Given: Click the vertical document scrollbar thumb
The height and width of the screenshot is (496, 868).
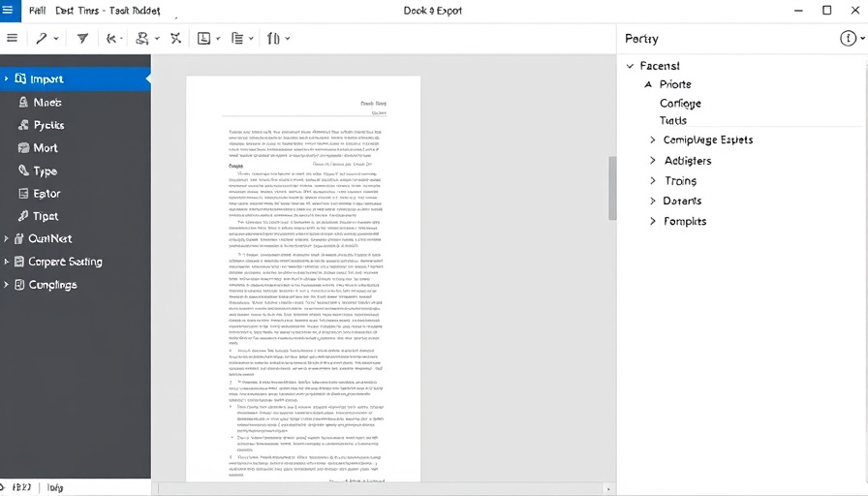Looking at the screenshot, I should coord(612,188).
